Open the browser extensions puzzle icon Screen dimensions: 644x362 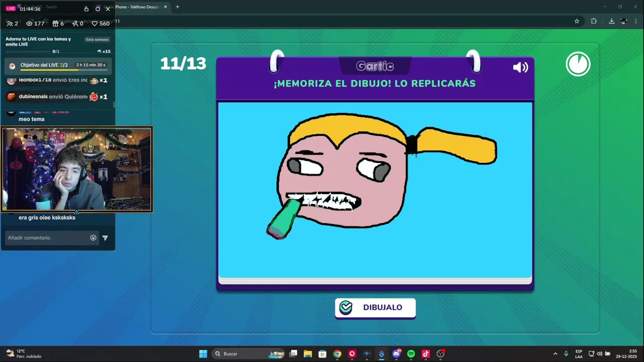[594, 21]
